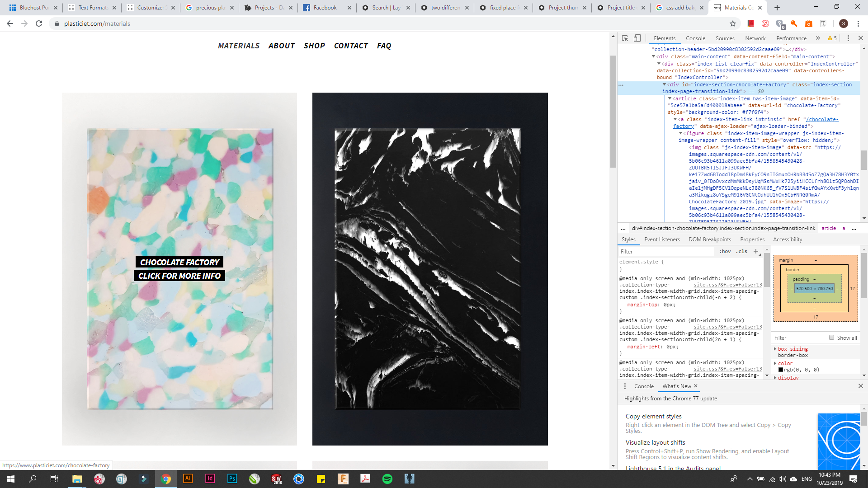Add new style rule plus icon

[756, 251]
